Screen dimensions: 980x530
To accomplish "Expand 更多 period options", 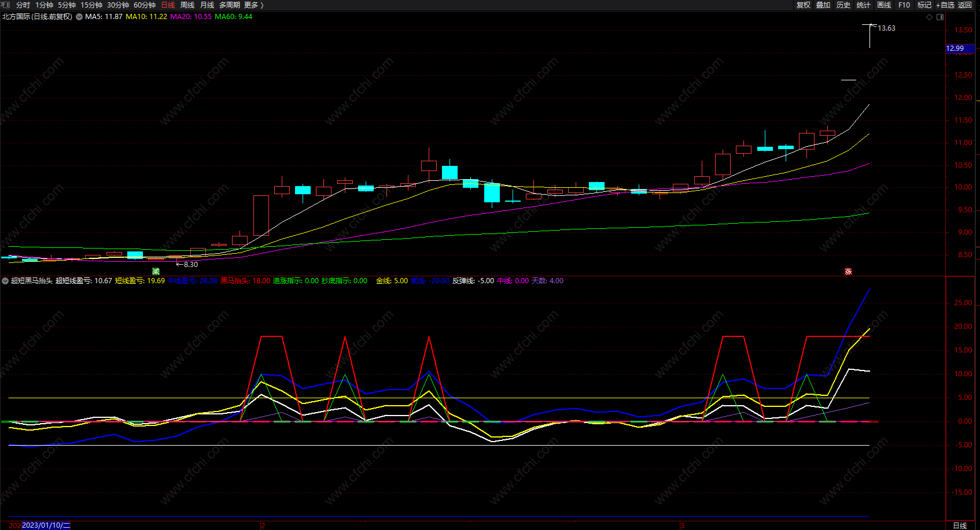I will (x=253, y=5).
